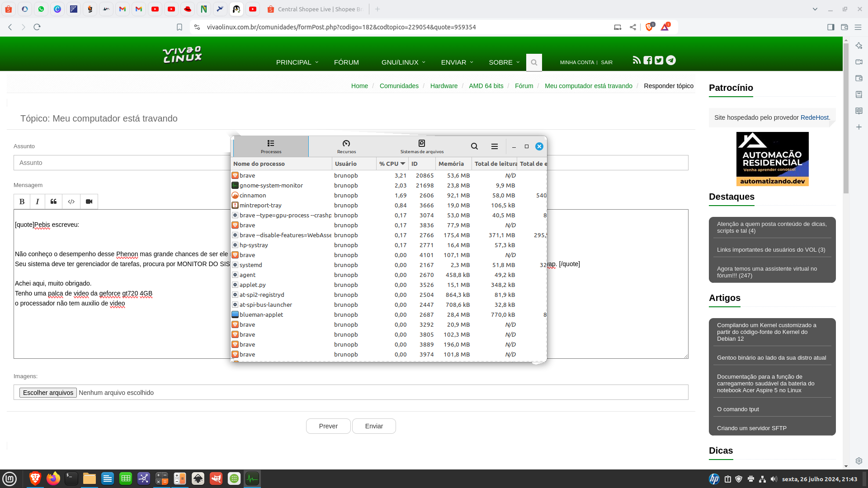Sort by Usuário column header
This screenshot has height=488, width=868.
tap(354, 164)
